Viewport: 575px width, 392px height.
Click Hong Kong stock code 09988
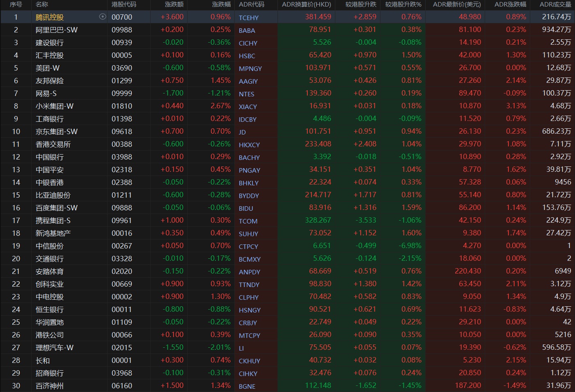(x=122, y=30)
